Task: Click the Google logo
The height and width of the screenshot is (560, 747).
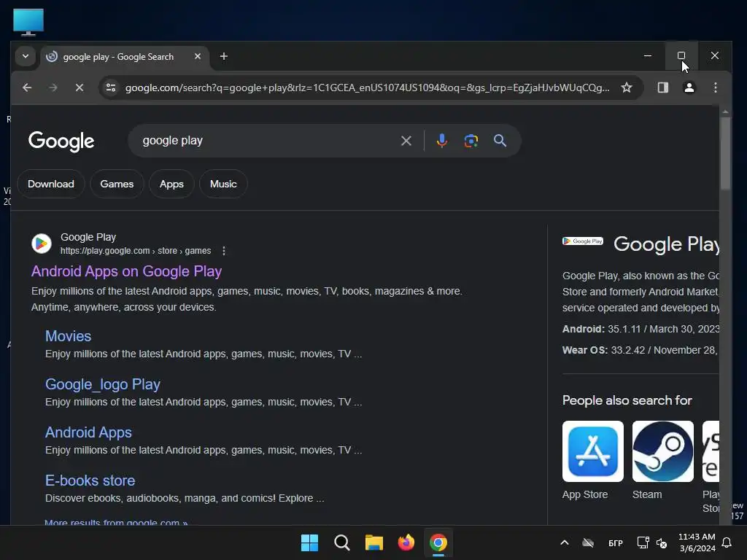Action: pyautogui.click(x=61, y=141)
